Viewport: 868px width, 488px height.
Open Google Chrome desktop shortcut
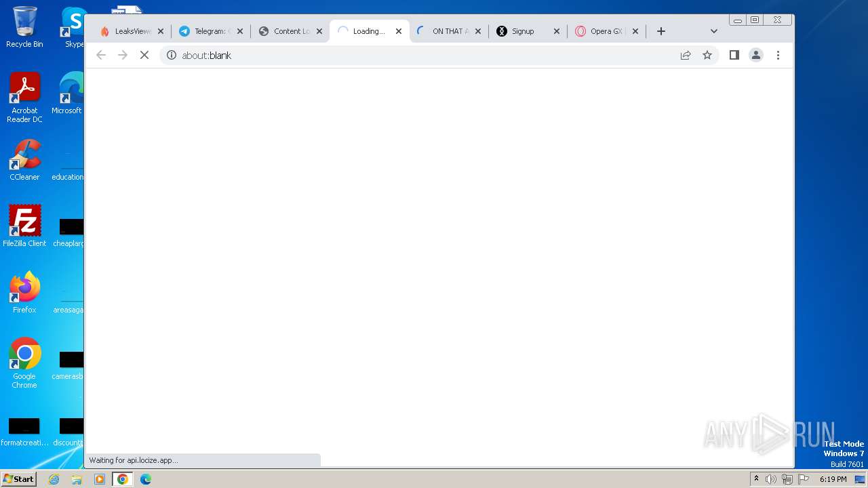click(24, 363)
